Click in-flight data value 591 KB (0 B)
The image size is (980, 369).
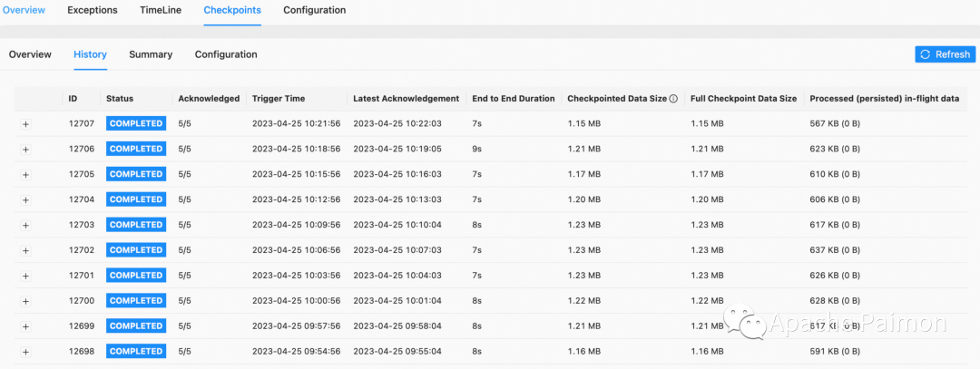pyautogui.click(x=835, y=352)
